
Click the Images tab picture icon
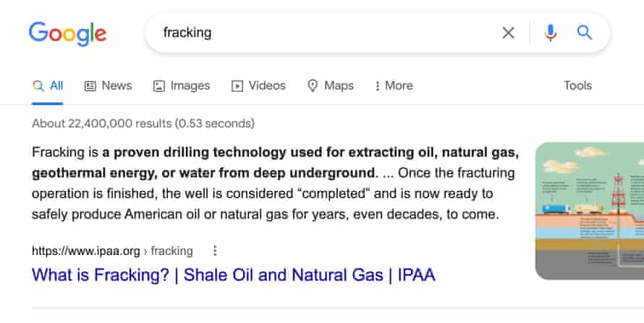159,85
